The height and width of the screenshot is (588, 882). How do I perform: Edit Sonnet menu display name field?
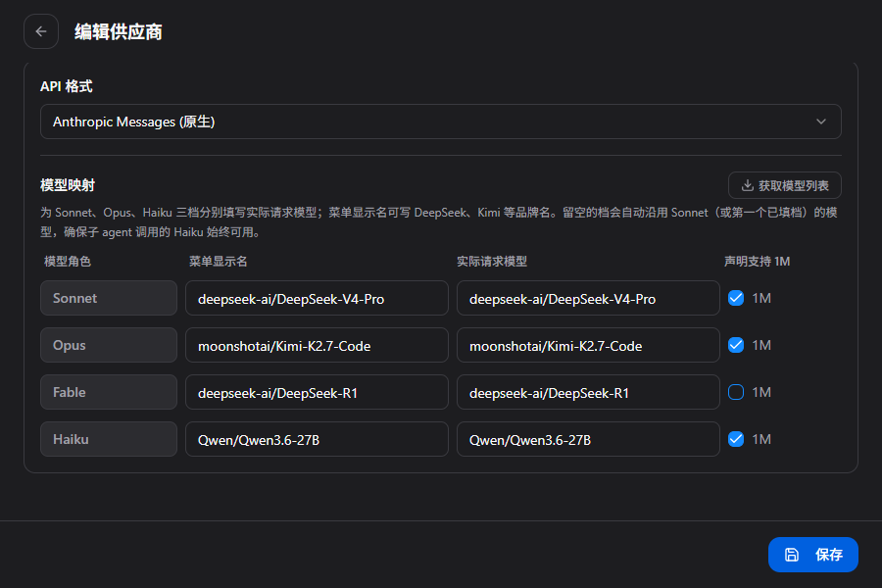317,298
